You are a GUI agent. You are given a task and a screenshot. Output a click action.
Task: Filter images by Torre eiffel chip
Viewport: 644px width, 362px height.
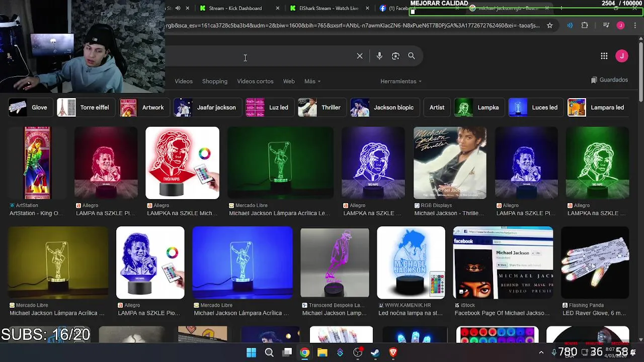86,108
